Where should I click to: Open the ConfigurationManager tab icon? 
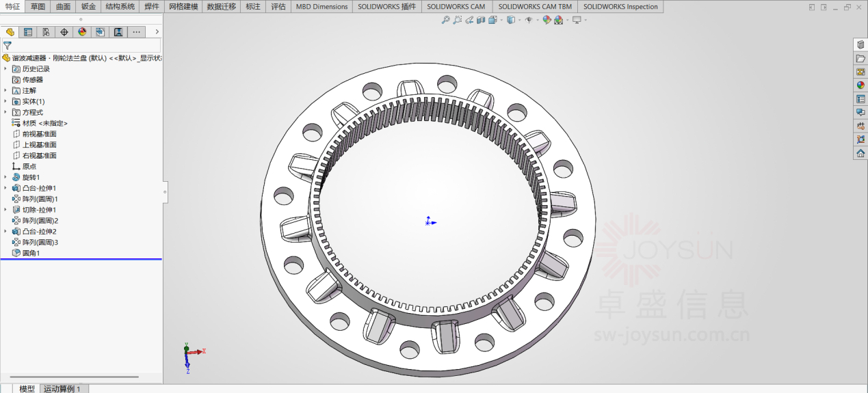46,32
